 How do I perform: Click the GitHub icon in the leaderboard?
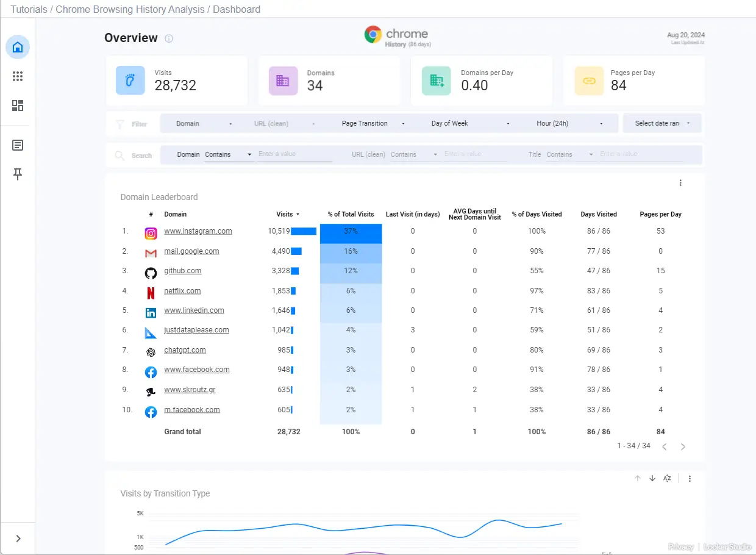(151, 273)
